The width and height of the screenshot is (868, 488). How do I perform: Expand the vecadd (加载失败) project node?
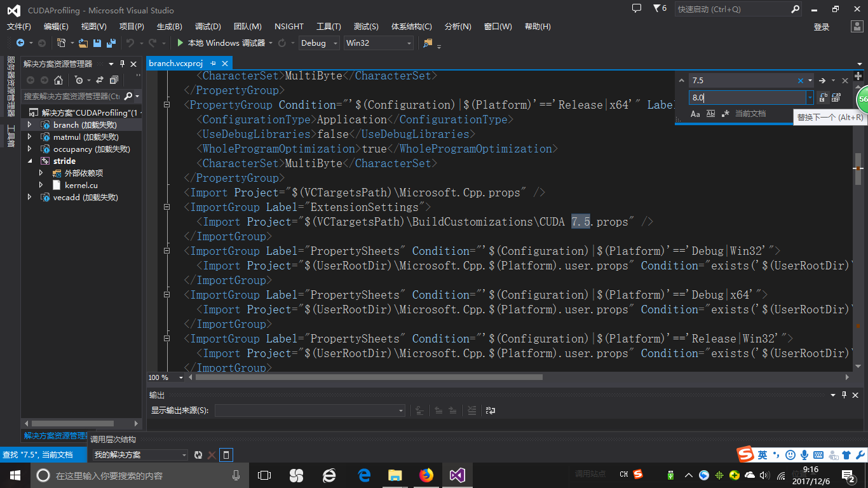click(x=29, y=198)
